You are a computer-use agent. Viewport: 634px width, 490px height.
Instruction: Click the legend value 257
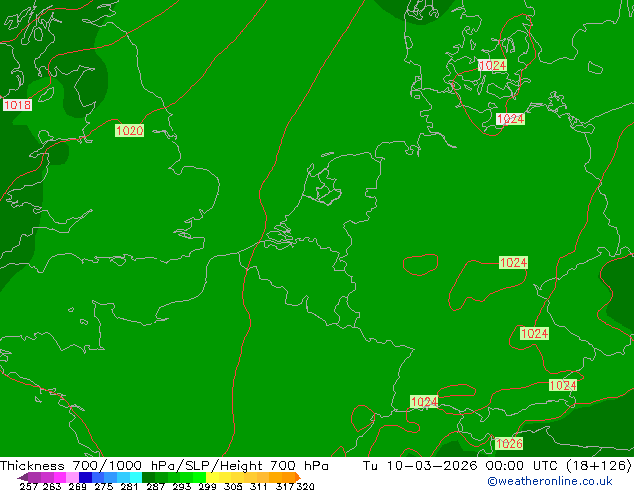coord(29,486)
